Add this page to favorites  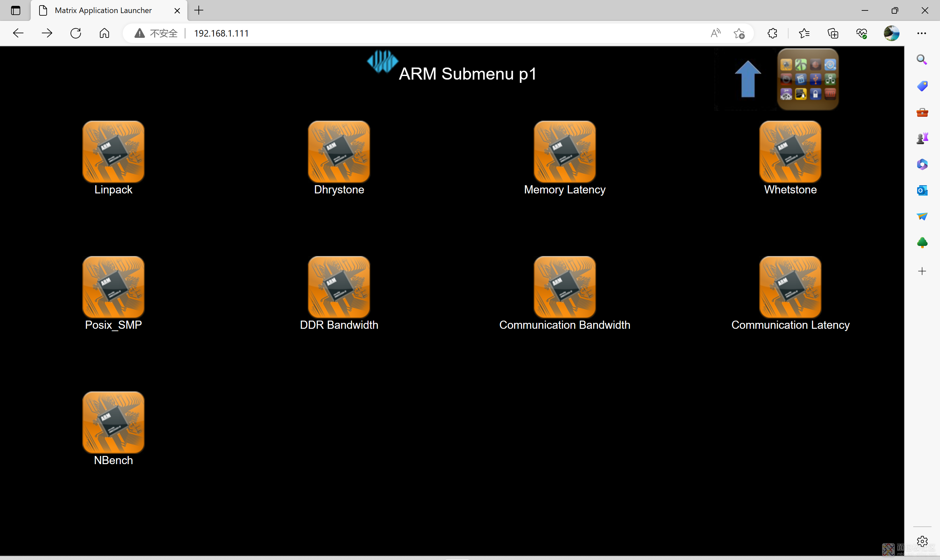point(739,33)
